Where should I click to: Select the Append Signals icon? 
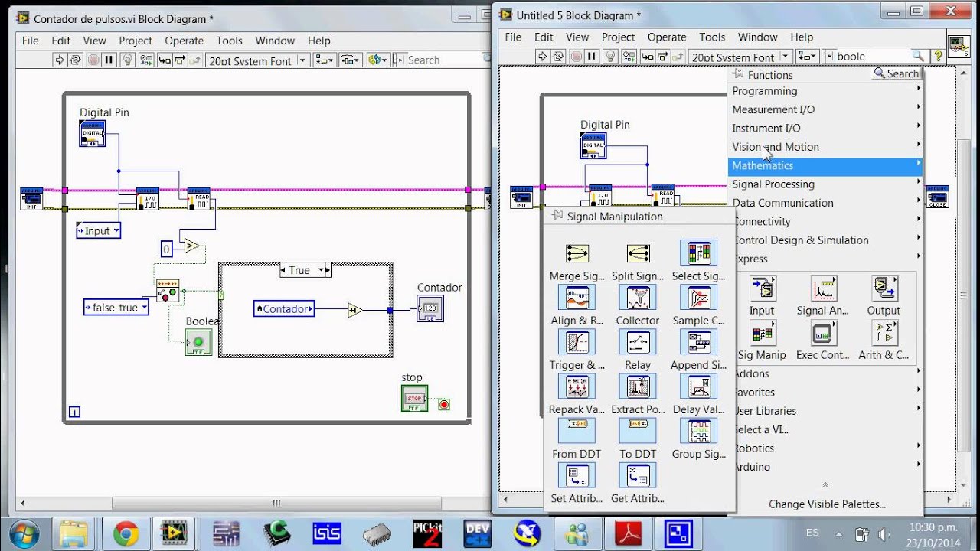pos(698,342)
